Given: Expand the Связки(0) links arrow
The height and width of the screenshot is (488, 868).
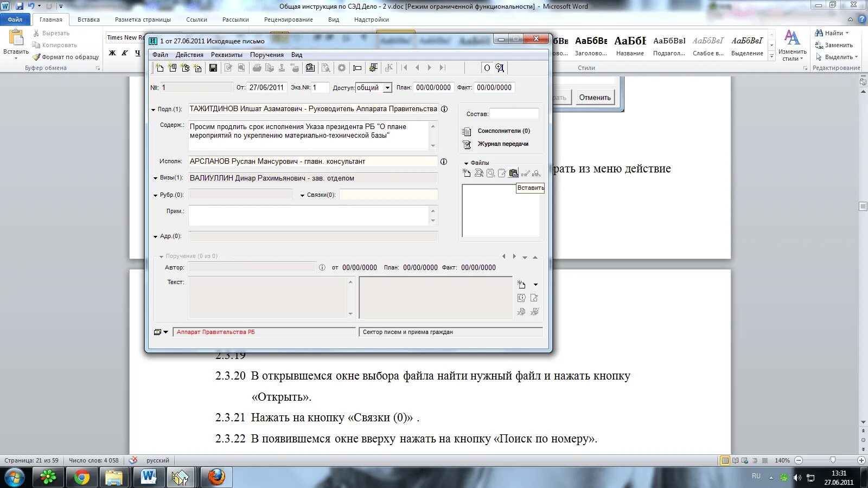Looking at the screenshot, I should point(303,195).
